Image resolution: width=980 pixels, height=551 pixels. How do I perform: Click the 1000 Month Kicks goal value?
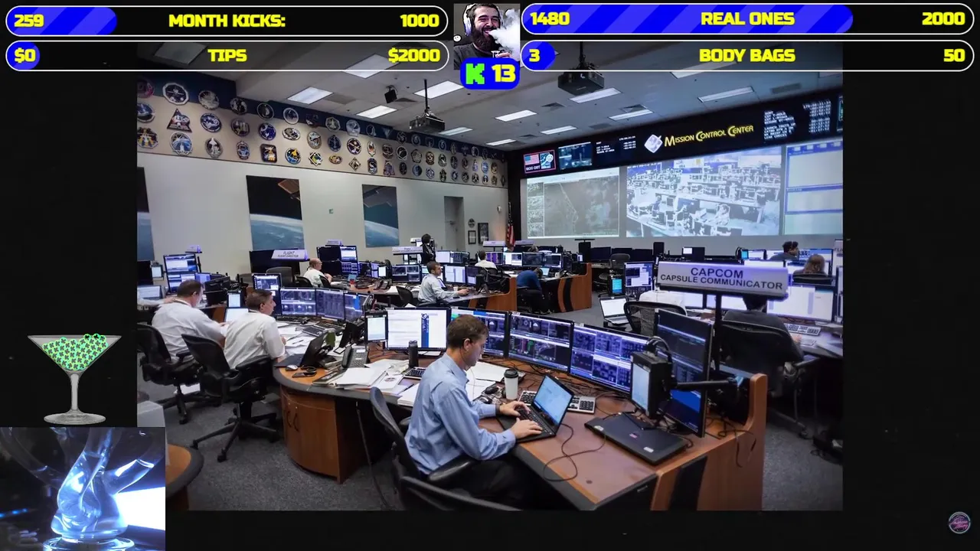point(420,21)
